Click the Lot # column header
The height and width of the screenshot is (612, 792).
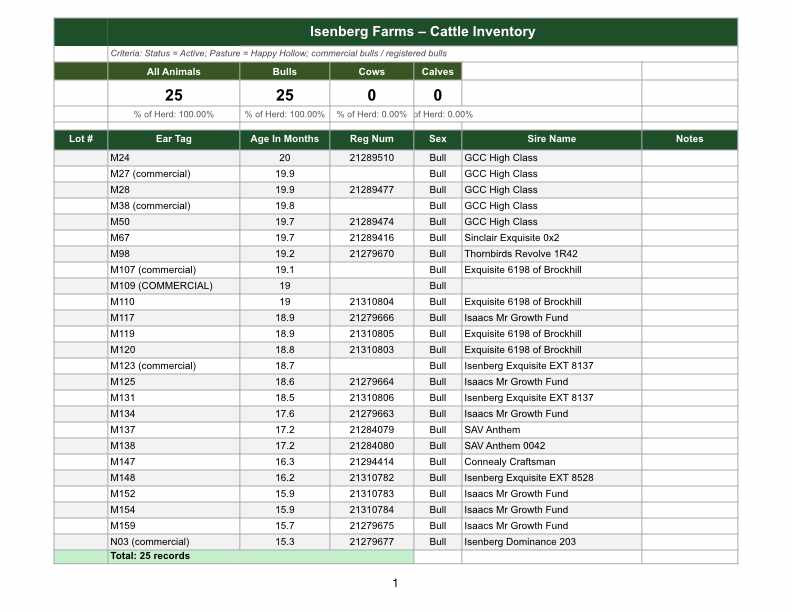tap(81, 139)
